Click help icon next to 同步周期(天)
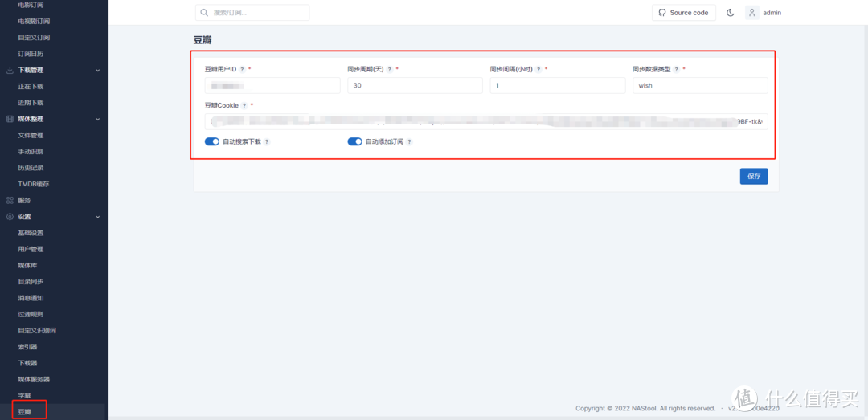The height and width of the screenshot is (420, 868). (389, 69)
